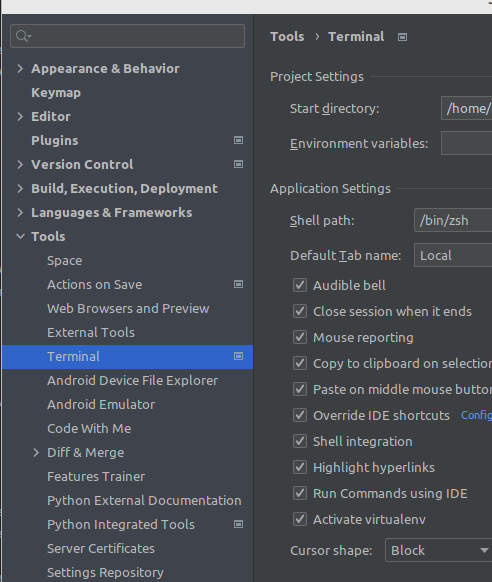Open Web Browsers and Preview settings

coord(128,308)
